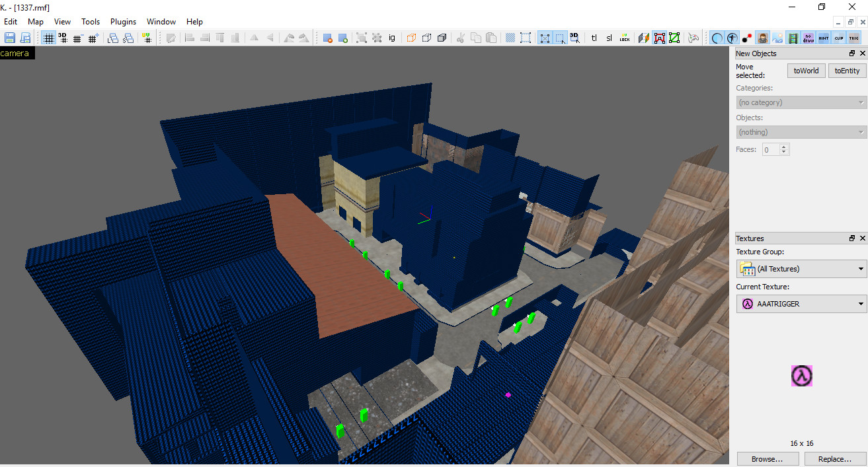This screenshot has height=467, width=868.
Task: Open the Categories dropdown showing '(no category)'
Action: (801, 102)
